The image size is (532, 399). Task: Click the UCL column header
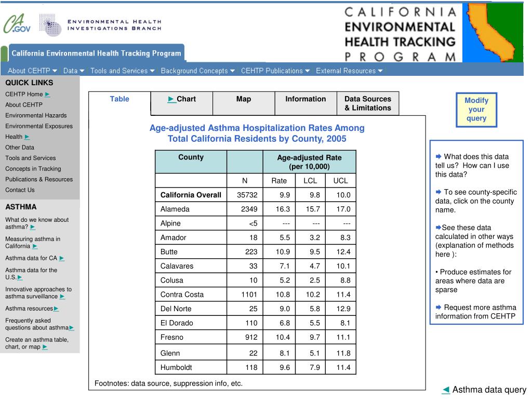[x=341, y=181]
